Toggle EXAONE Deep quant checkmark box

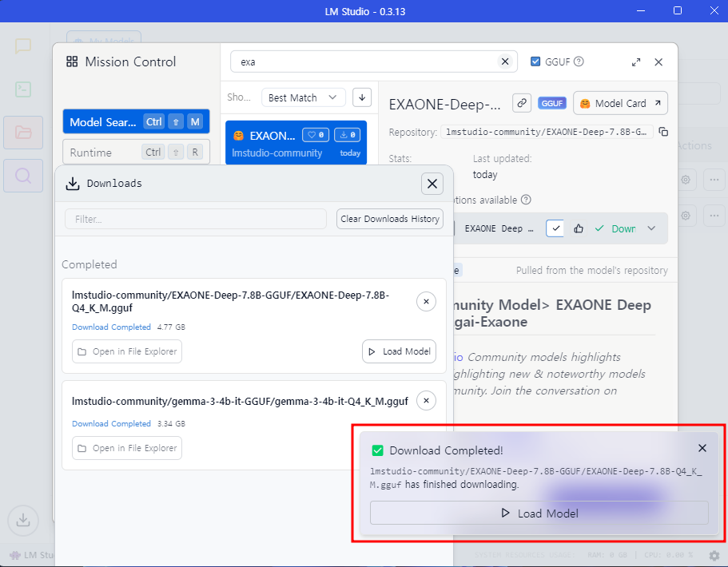pos(555,228)
